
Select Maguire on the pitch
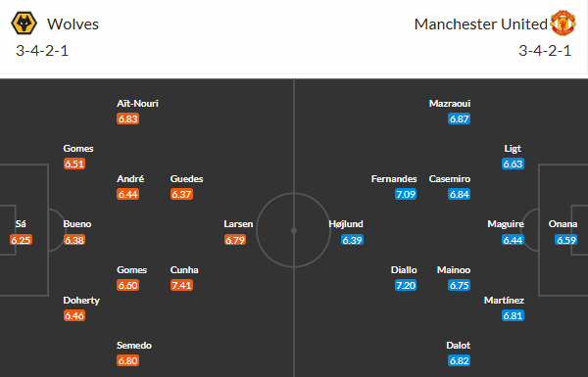click(x=506, y=224)
